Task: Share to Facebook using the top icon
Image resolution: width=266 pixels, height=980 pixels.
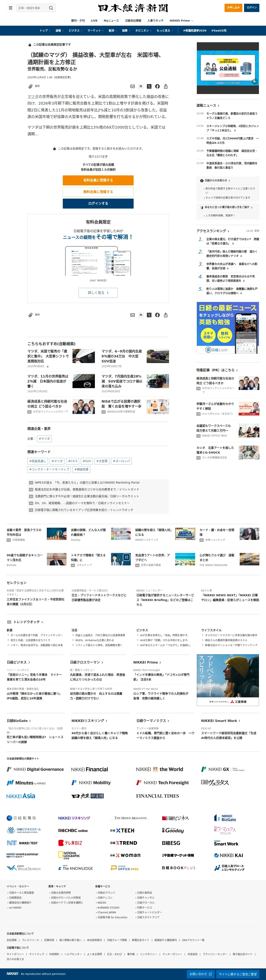Action: (157, 86)
